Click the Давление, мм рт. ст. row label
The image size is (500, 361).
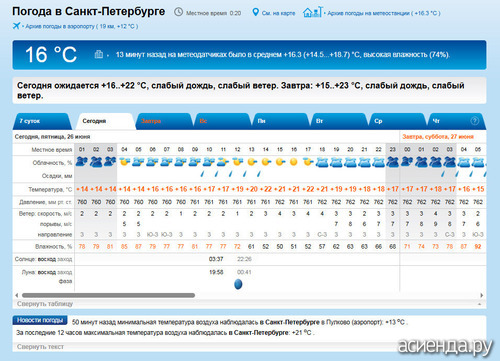click(x=46, y=202)
